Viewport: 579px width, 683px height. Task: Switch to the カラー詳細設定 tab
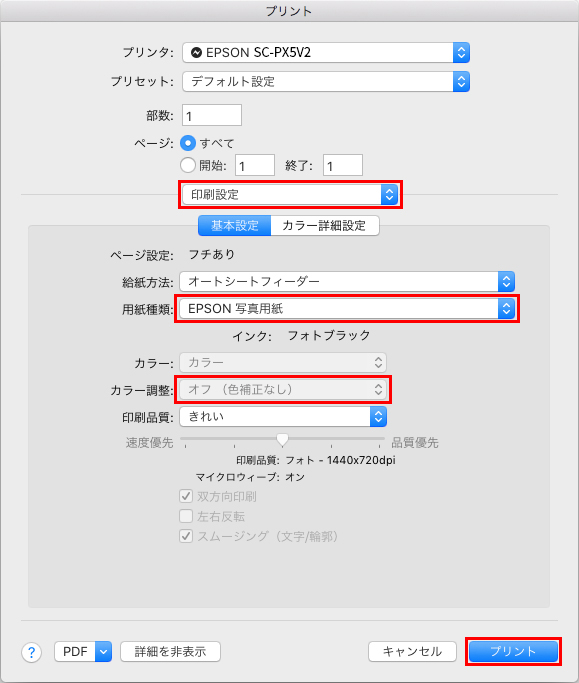(325, 226)
